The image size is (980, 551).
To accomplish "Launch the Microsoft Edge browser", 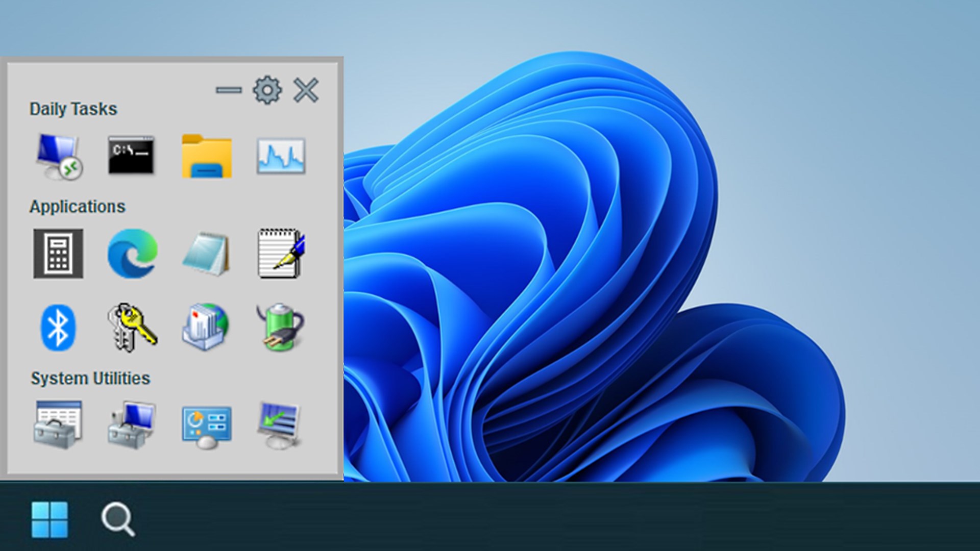I will click(x=132, y=254).
